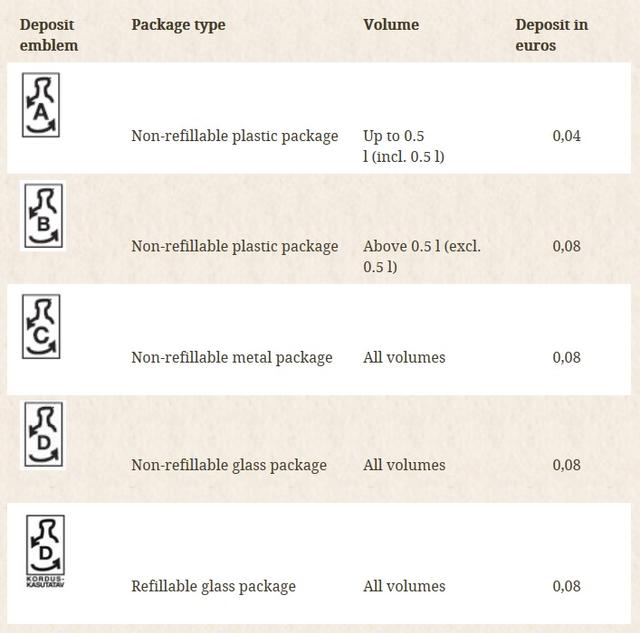Viewport: 640px width, 633px height.
Task: Click All volumes in metal package row
Action: (404, 357)
